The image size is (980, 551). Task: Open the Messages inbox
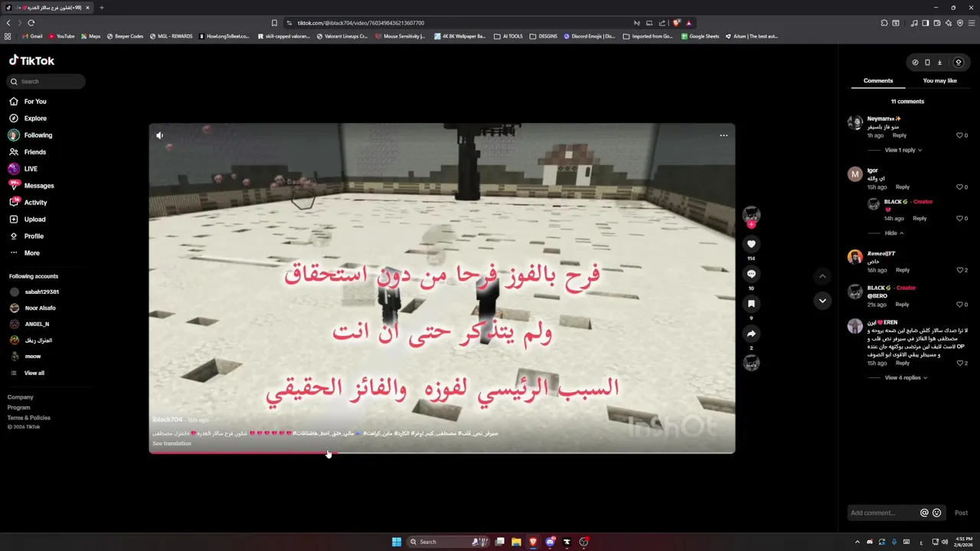(x=31, y=186)
